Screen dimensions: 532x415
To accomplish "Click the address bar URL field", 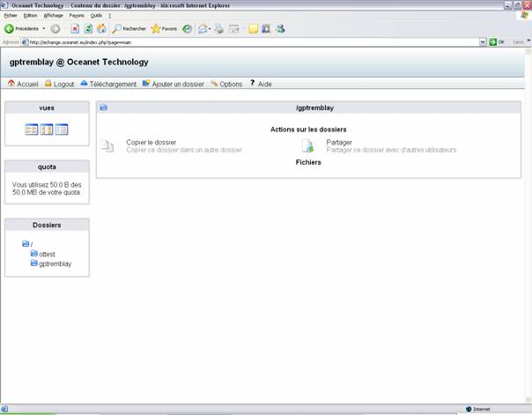I will click(253, 42).
